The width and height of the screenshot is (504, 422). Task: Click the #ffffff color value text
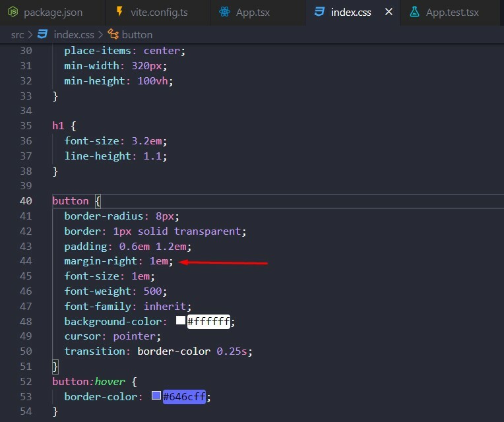pos(208,322)
